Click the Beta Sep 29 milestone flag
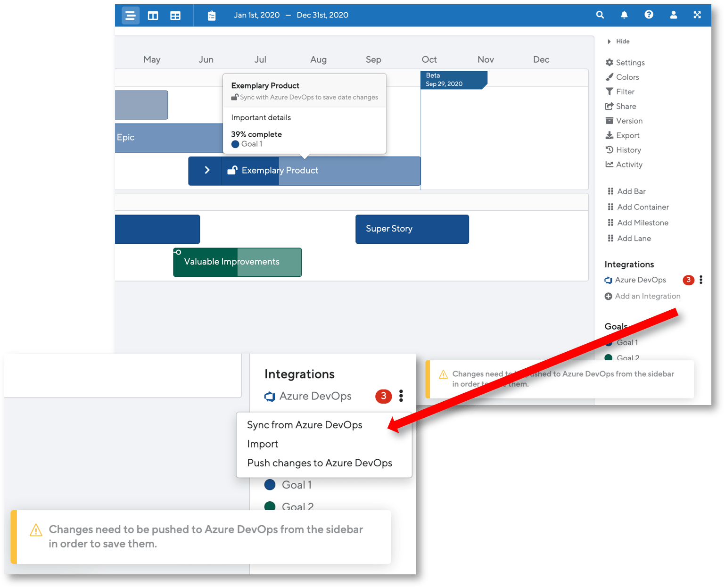725x588 pixels. coord(453,80)
